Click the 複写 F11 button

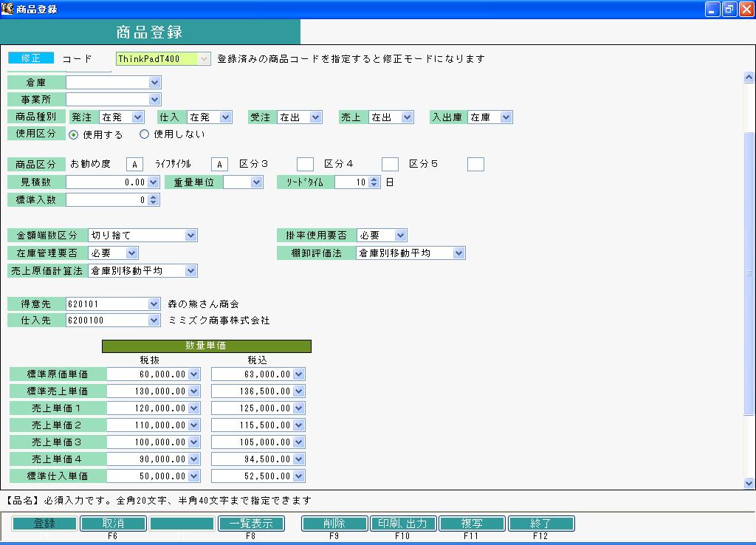point(472,524)
